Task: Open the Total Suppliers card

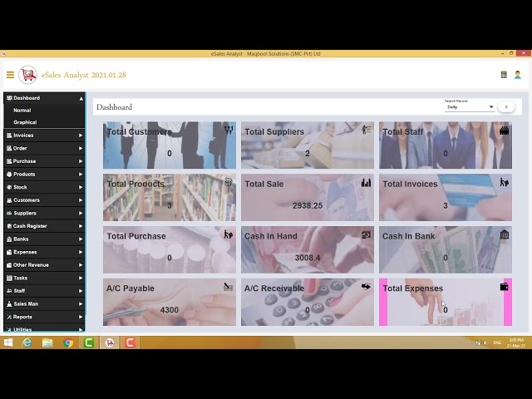Action: coord(308,145)
